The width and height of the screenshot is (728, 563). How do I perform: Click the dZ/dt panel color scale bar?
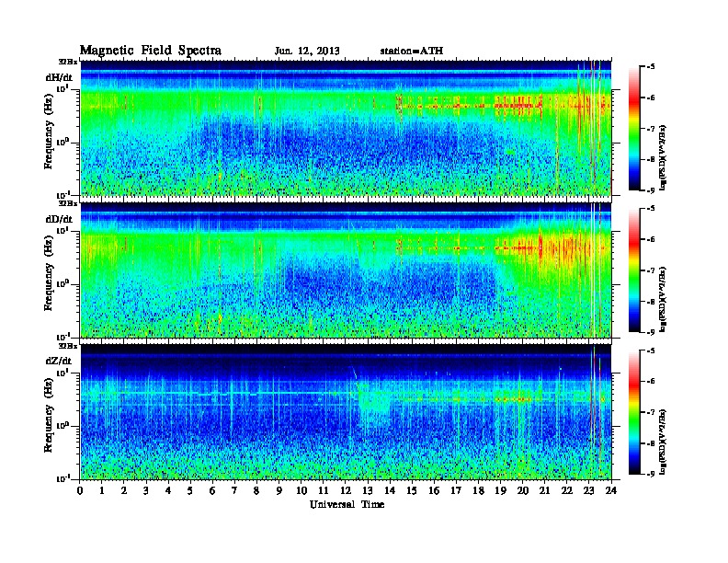pyautogui.click(x=634, y=412)
